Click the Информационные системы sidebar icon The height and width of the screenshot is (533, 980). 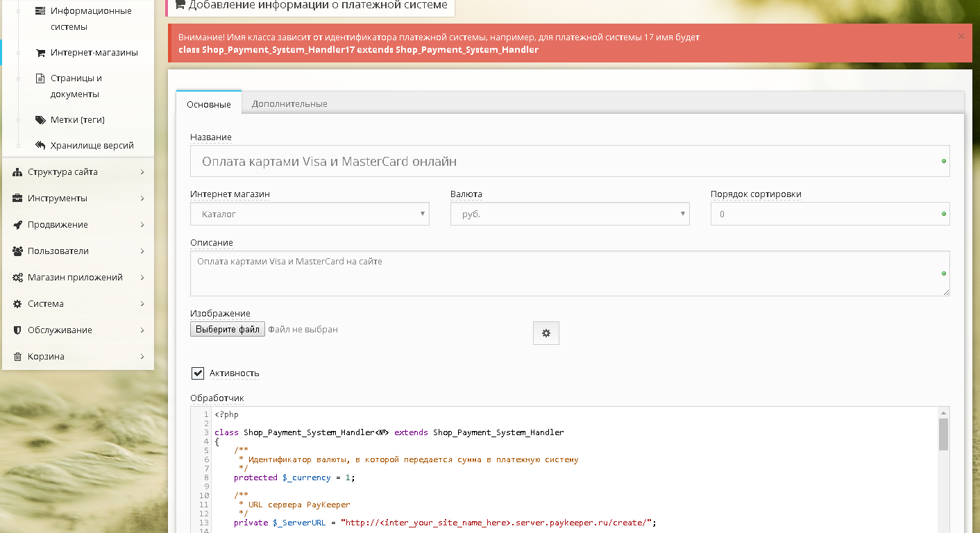[x=40, y=11]
